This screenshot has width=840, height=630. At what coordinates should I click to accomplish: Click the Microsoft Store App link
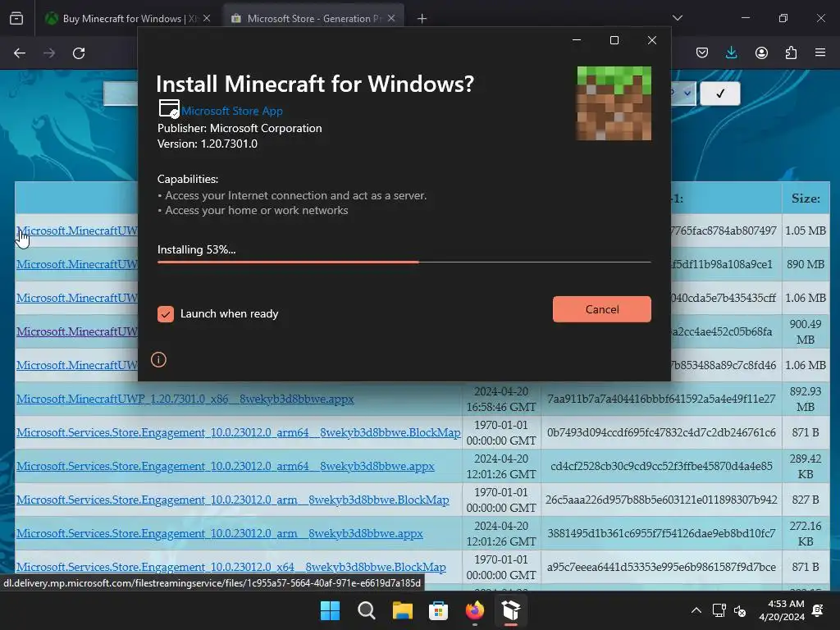[x=232, y=111]
